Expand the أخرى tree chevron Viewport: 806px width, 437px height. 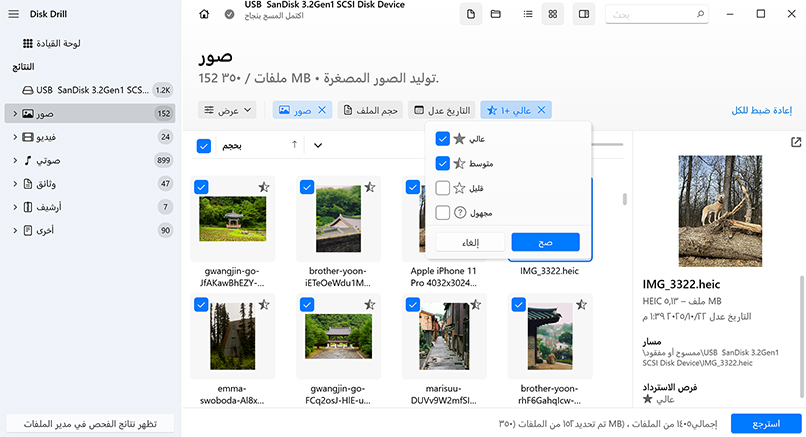point(15,230)
